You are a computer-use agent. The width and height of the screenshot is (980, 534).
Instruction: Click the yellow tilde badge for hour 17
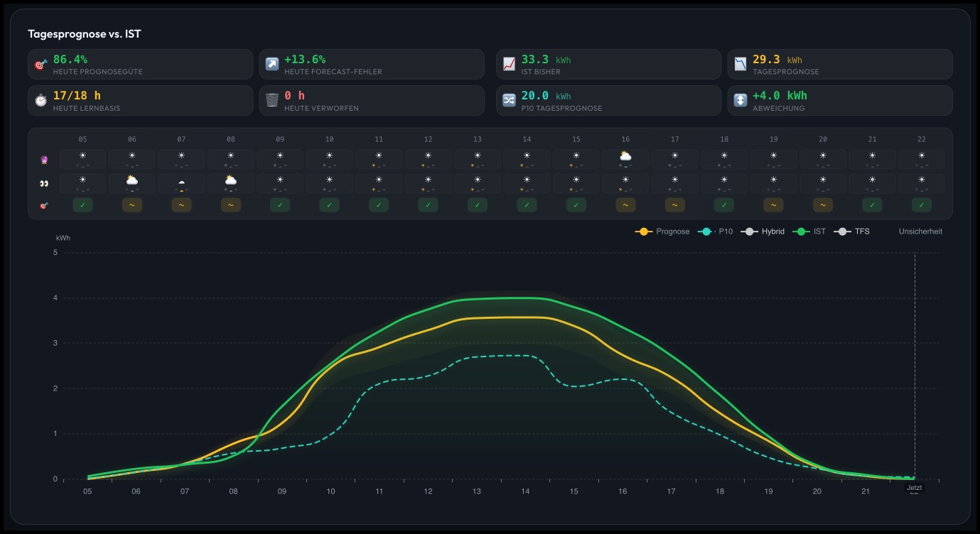pyautogui.click(x=675, y=205)
